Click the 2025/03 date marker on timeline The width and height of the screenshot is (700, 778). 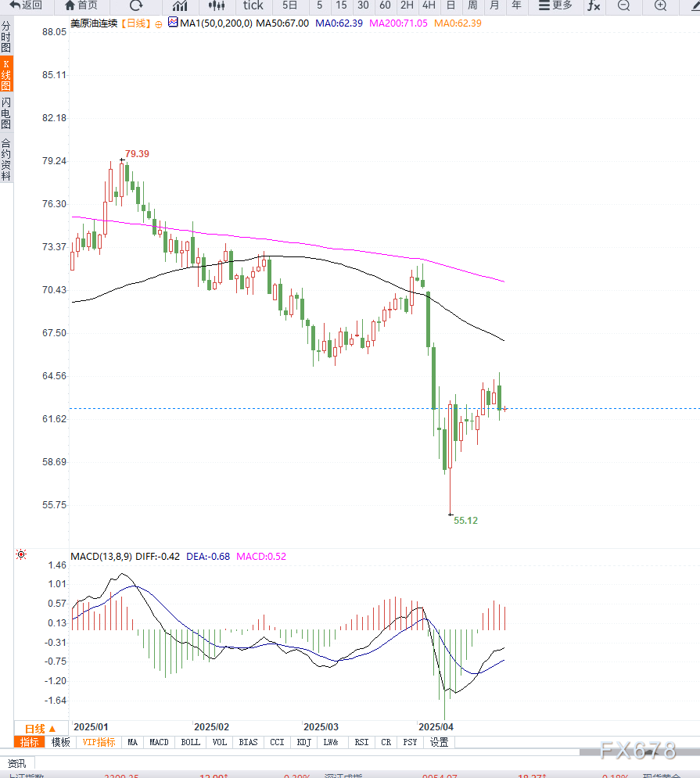tap(320, 726)
